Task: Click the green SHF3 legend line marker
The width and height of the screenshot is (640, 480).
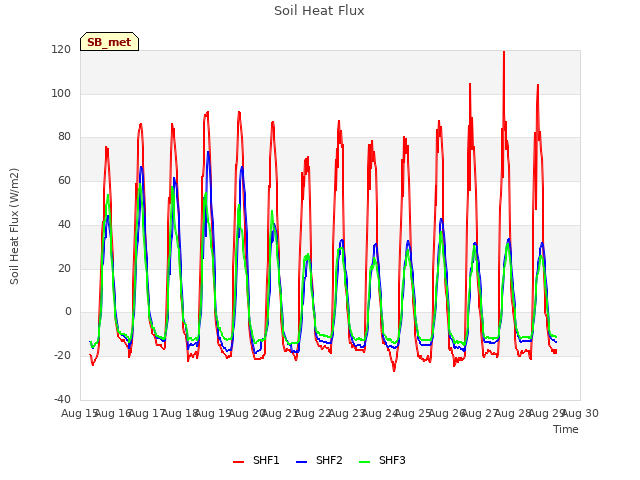Action: (364, 462)
